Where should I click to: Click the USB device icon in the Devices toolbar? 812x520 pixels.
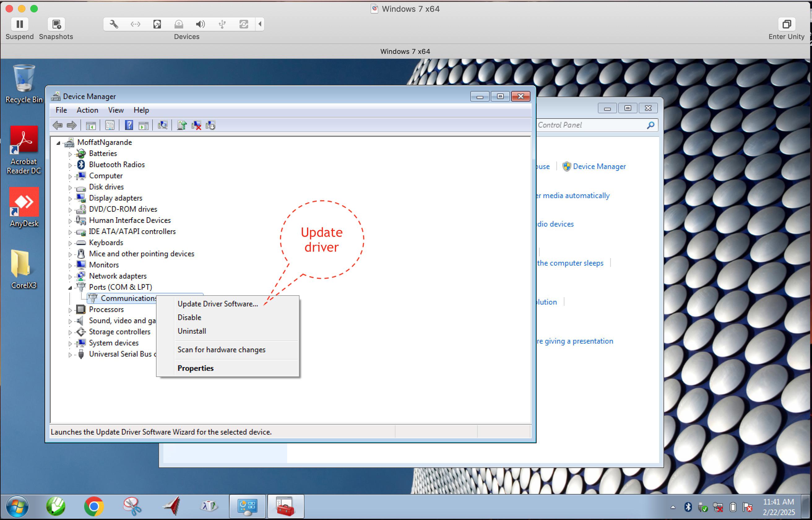(222, 24)
